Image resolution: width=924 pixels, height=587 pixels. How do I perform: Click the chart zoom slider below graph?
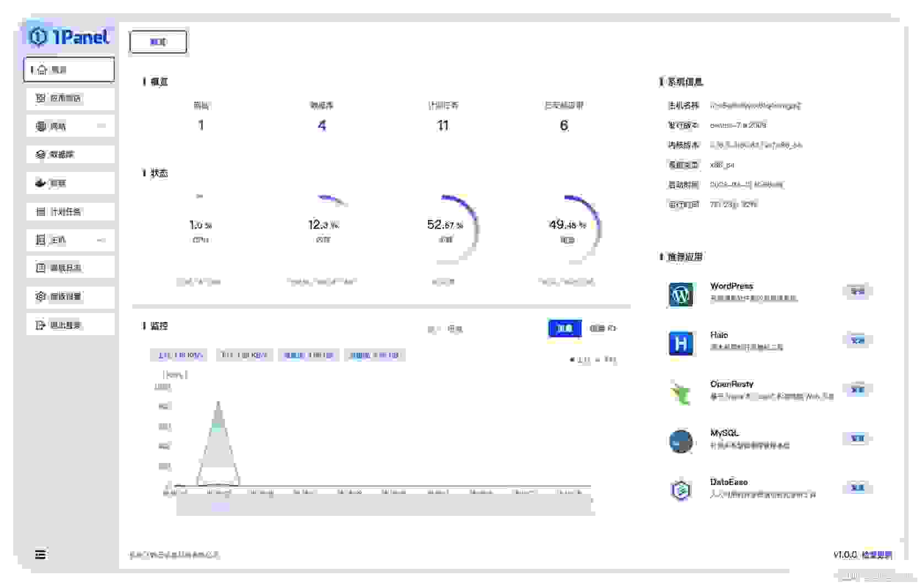pos(385,505)
